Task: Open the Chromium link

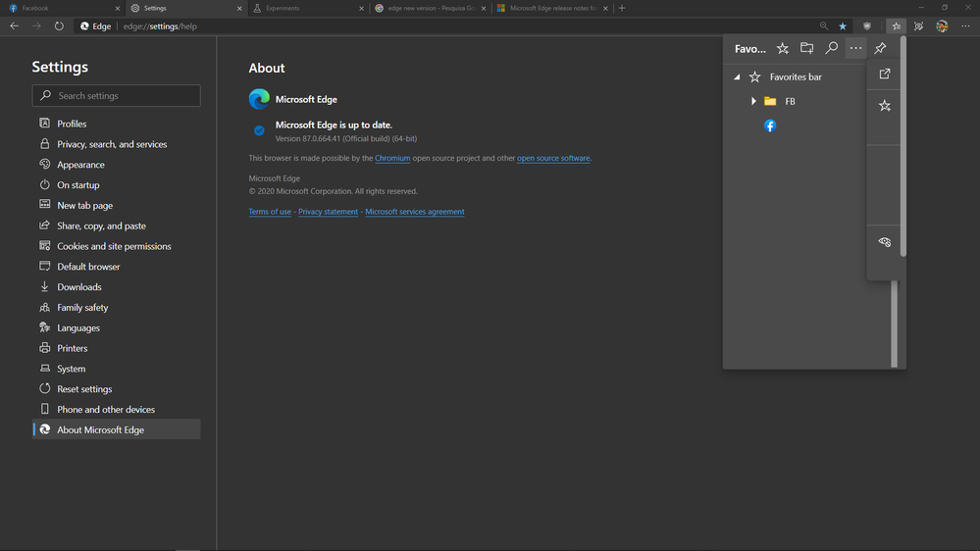Action: (392, 158)
